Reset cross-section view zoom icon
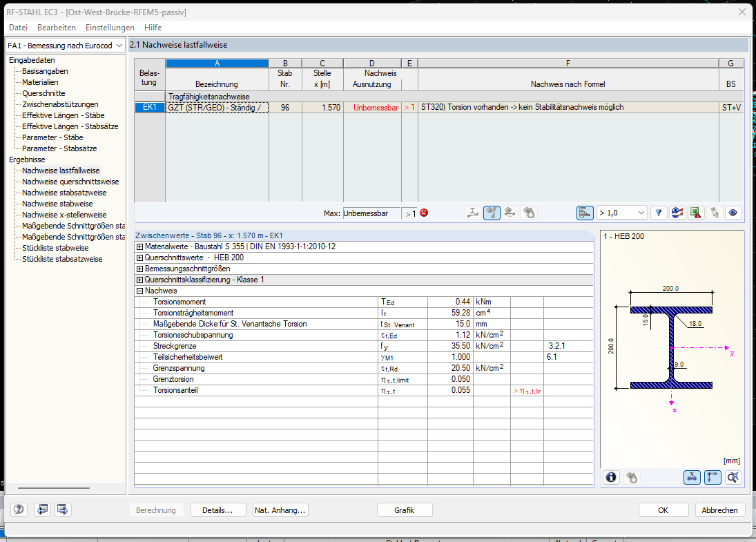 733,477
